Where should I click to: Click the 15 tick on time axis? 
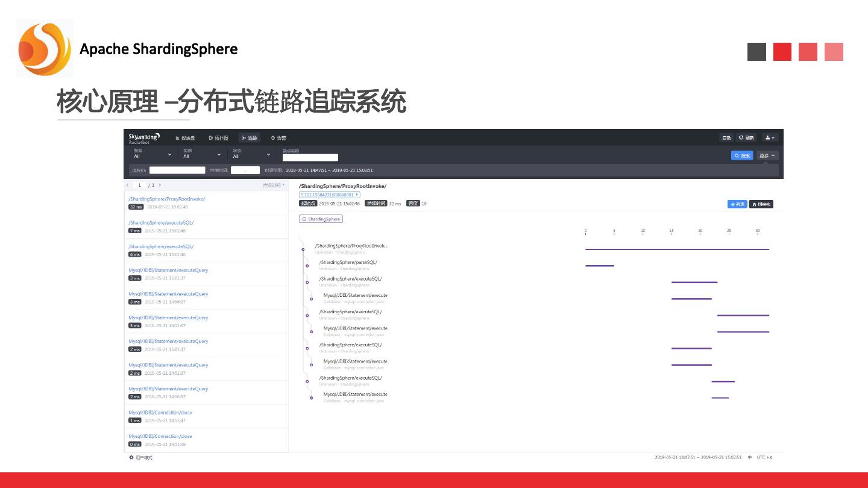point(671,231)
